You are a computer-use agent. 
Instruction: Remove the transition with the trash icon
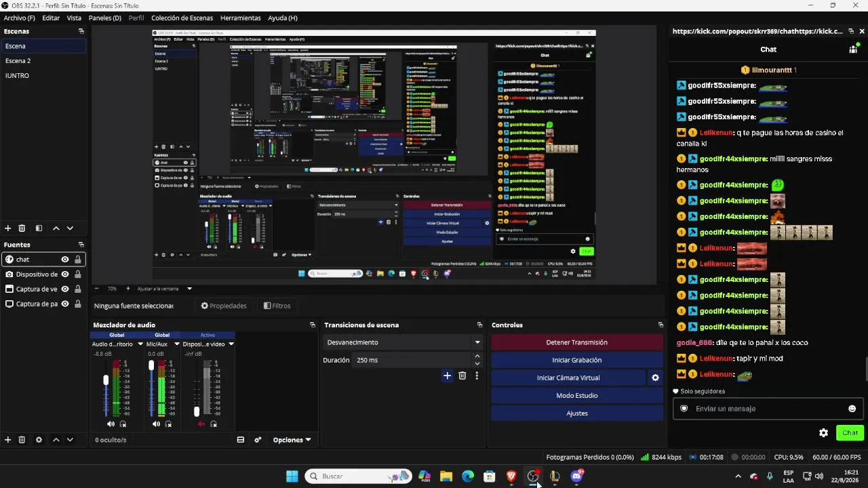click(x=462, y=375)
